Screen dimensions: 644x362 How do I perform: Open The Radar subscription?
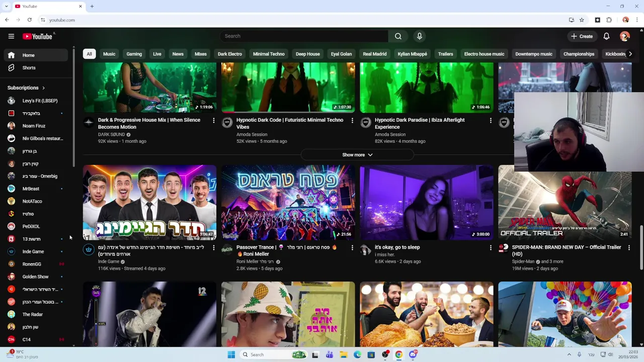(35, 314)
